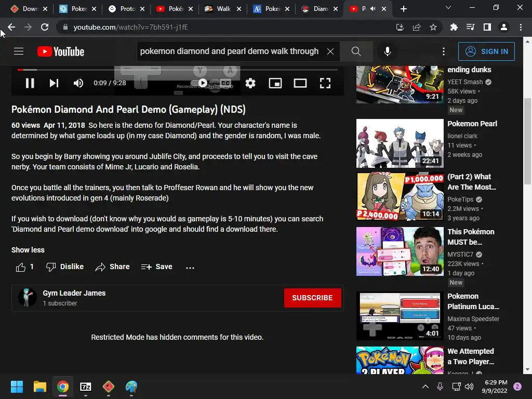Viewport: 532px width, 399px height.
Task: Show hidden system tray icons
Action: click(x=425, y=387)
